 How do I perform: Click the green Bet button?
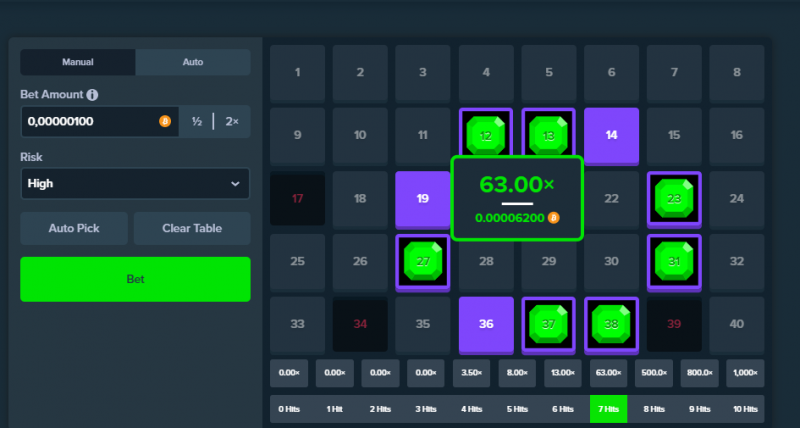tap(135, 279)
